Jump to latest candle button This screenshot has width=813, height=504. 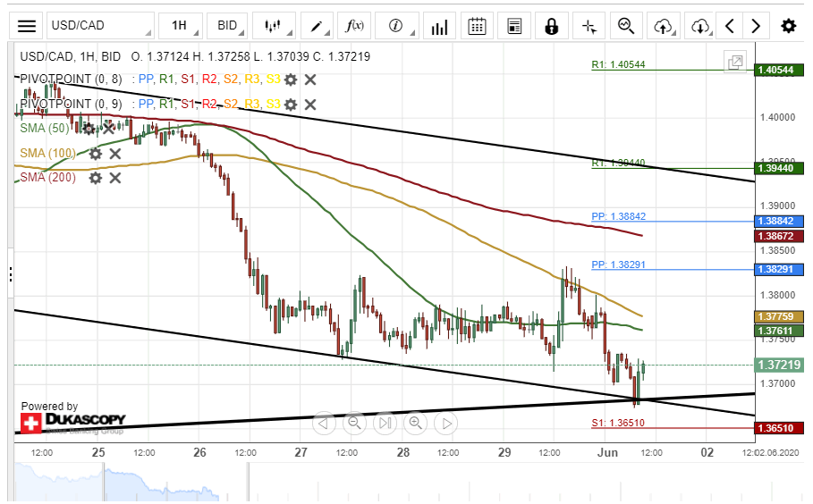[x=385, y=424]
